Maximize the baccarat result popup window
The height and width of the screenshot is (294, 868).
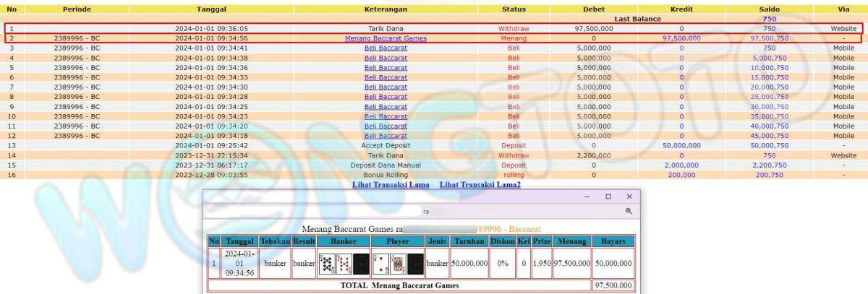pos(608,196)
